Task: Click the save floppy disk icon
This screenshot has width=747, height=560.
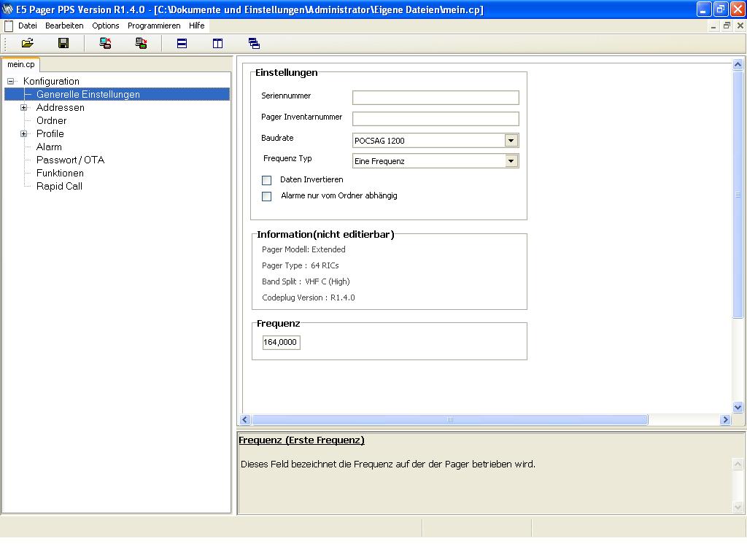Action: pos(63,44)
